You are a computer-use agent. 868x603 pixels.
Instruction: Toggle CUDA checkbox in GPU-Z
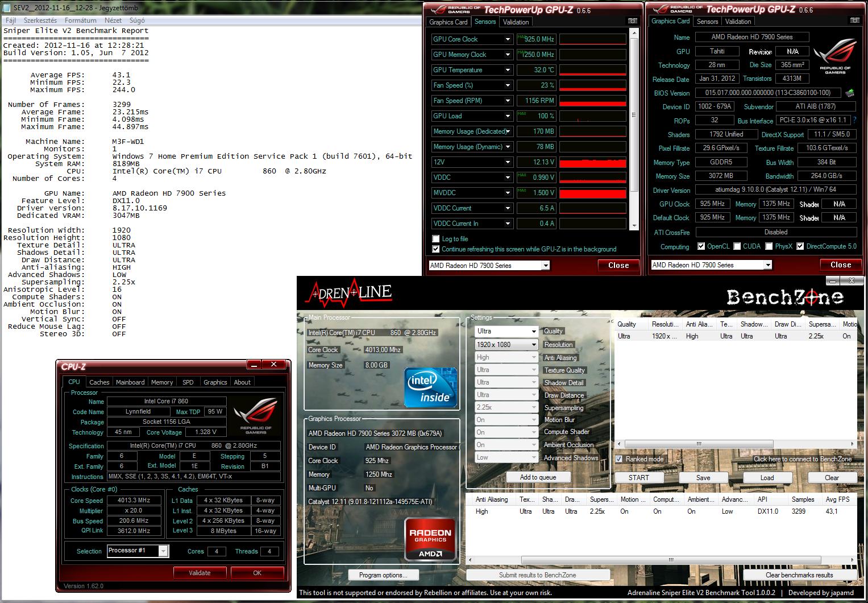[x=737, y=246]
